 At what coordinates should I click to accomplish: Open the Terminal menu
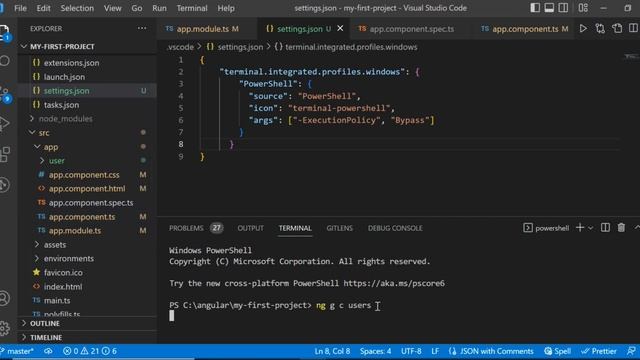click(x=192, y=8)
